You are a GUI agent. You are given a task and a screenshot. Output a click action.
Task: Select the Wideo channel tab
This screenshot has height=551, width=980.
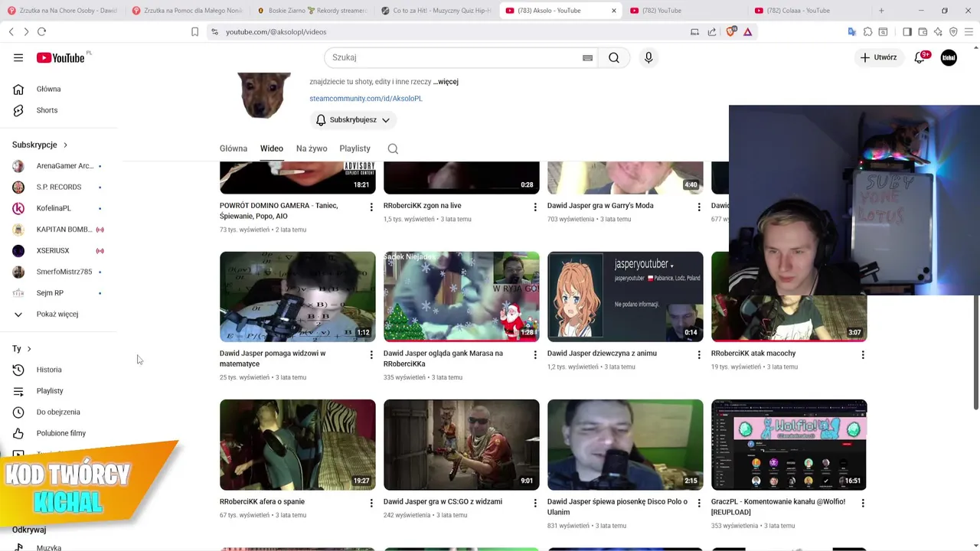coord(271,148)
